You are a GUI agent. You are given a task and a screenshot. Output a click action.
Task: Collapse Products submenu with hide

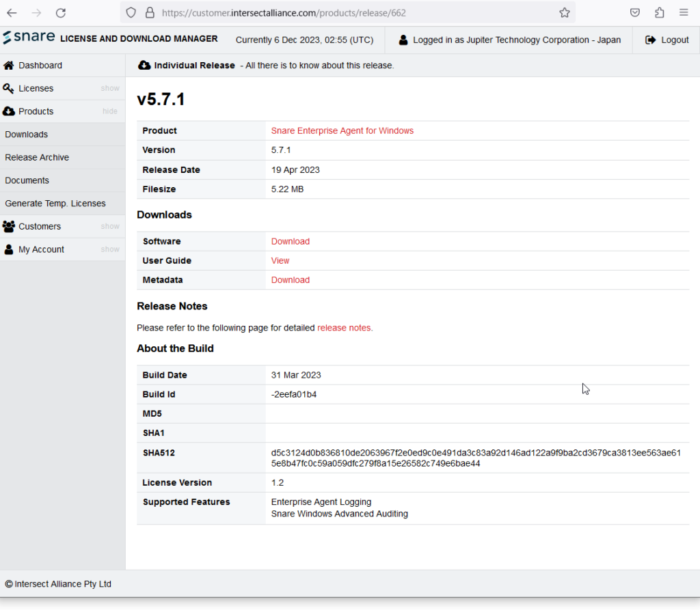pos(110,111)
